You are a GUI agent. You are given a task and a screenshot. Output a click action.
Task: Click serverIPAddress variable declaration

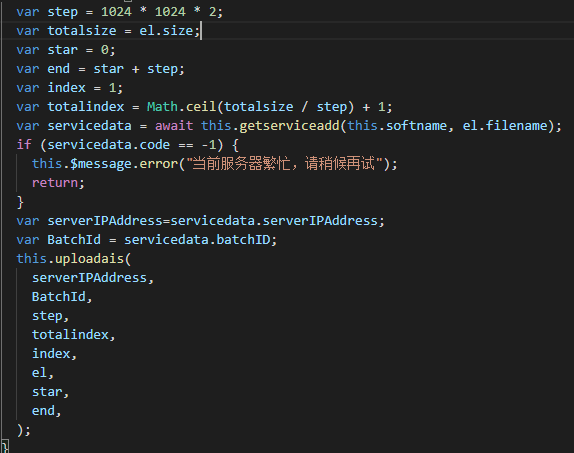(x=201, y=221)
